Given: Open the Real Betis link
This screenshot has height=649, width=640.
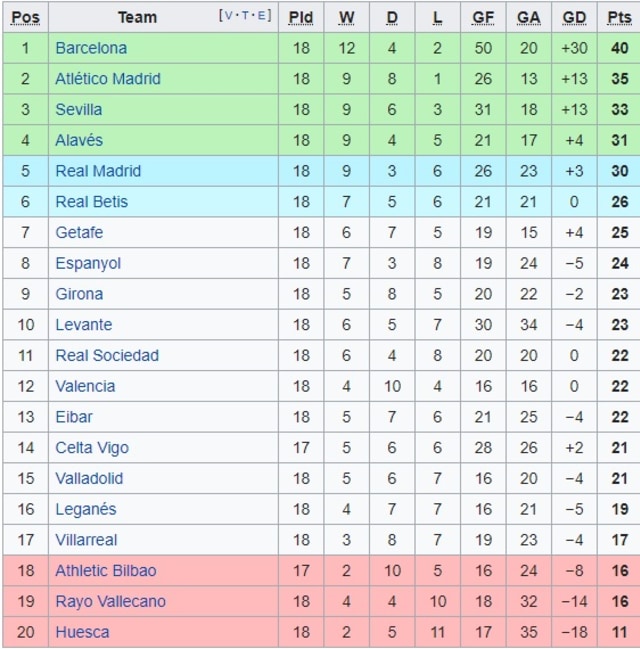Looking at the screenshot, I should coord(92,202).
